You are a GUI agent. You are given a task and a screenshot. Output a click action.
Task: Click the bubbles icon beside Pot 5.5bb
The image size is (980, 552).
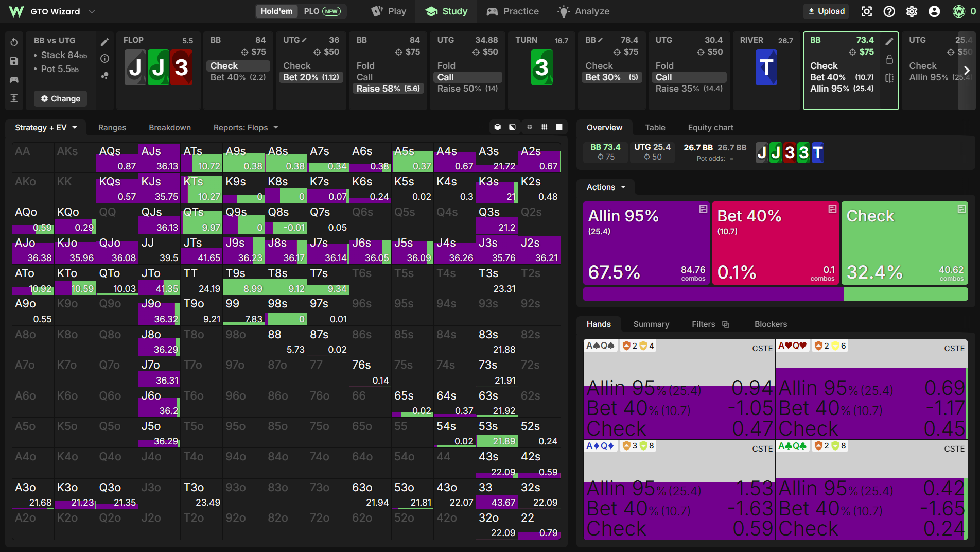click(x=104, y=75)
